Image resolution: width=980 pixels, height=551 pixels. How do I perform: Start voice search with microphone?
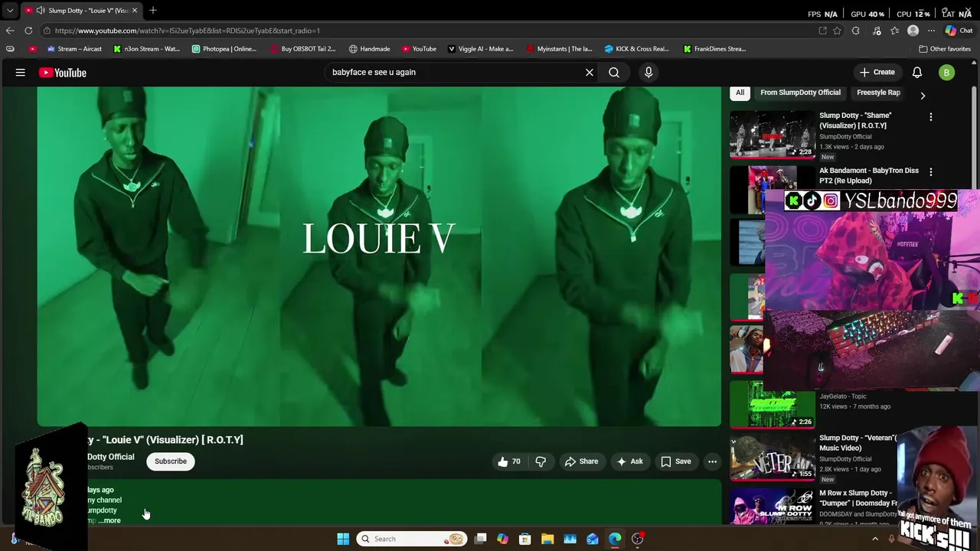pos(648,73)
